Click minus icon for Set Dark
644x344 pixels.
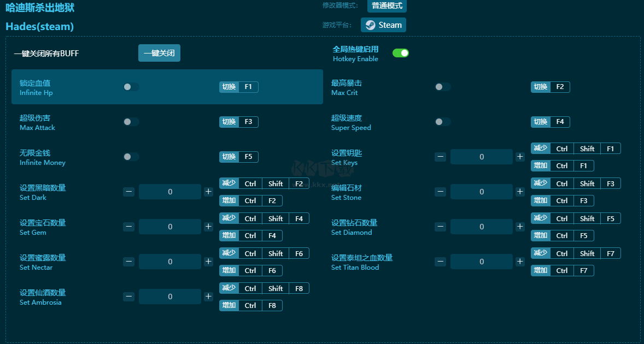pos(129,192)
